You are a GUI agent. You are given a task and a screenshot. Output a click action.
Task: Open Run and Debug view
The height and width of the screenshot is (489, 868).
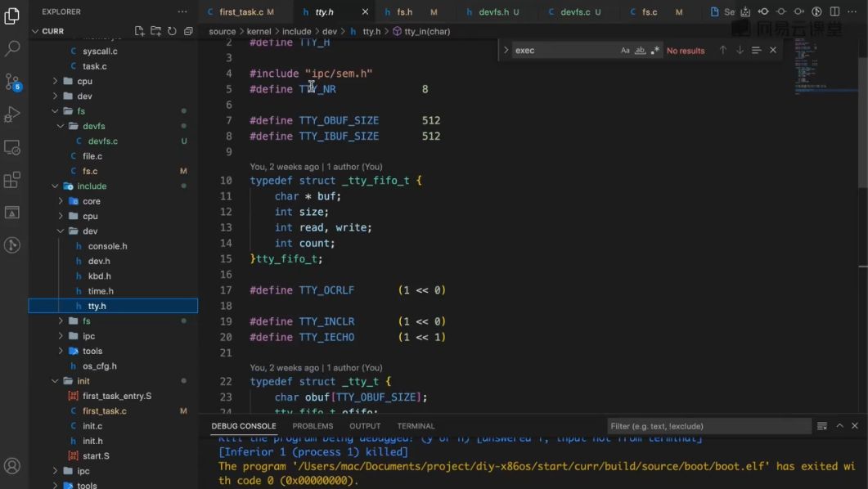pyautogui.click(x=12, y=114)
